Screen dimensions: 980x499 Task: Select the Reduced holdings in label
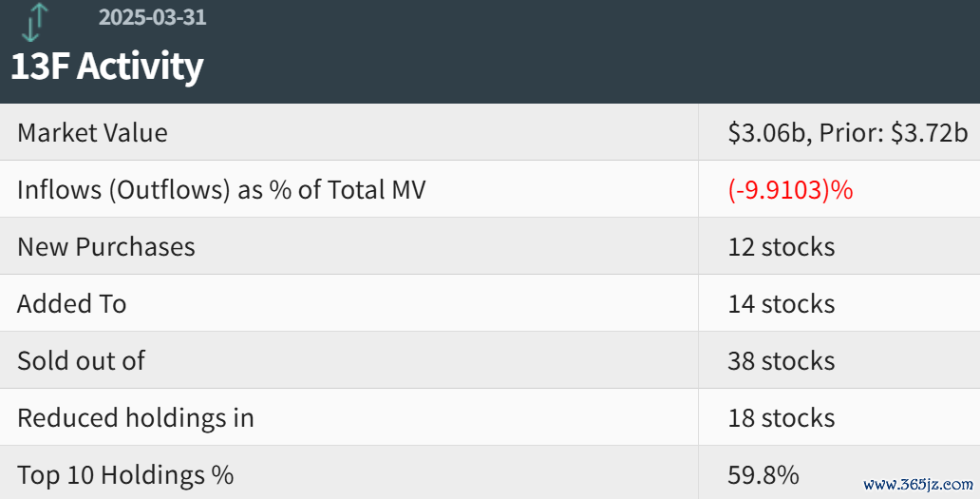pyautogui.click(x=136, y=418)
